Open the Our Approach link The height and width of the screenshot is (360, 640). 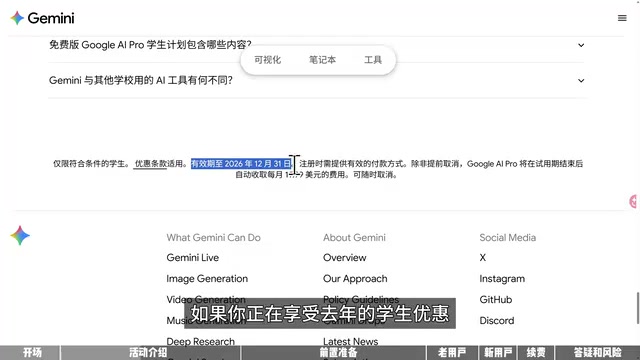click(x=355, y=279)
